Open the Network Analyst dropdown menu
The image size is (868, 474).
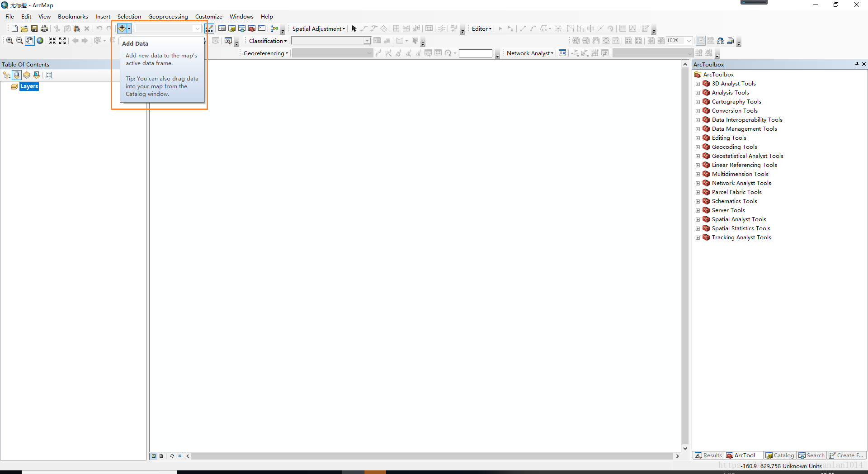[x=530, y=53]
